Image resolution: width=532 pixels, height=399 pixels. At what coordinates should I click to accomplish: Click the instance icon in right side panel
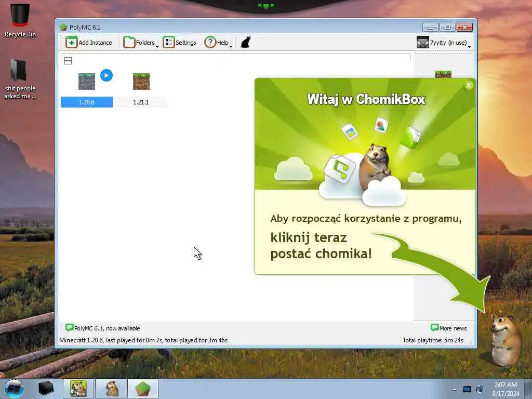click(x=443, y=74)
